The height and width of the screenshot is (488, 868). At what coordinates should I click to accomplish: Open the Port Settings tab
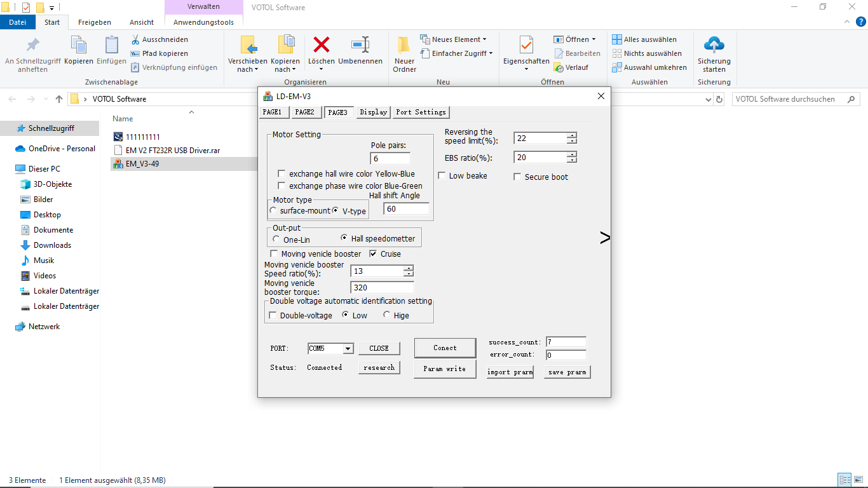click(421, 112)
